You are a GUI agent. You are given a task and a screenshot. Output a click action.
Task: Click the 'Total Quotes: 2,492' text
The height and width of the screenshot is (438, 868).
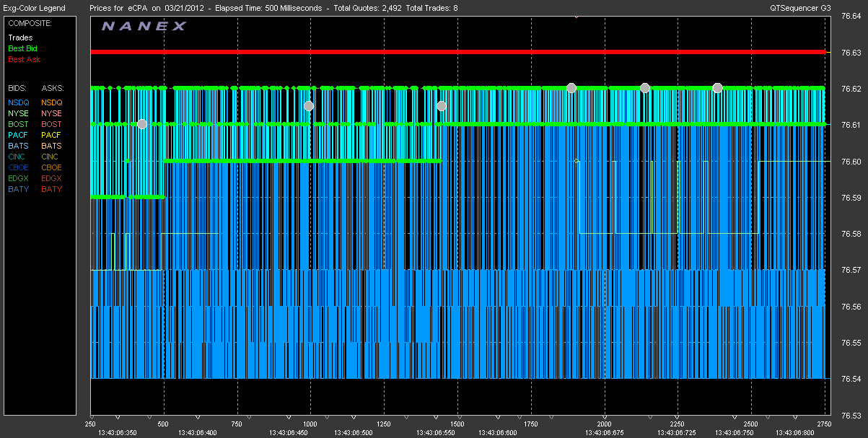367,8
